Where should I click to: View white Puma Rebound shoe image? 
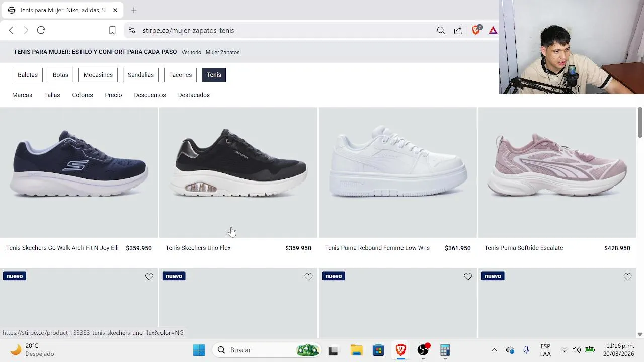pyautogui.click(x=398, y=172)
